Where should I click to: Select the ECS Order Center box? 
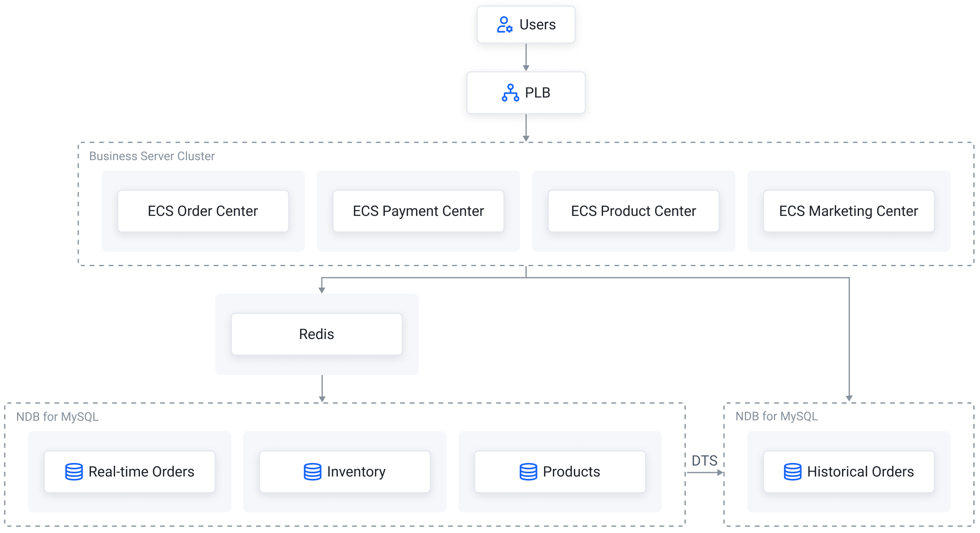[x=203, y=211]
